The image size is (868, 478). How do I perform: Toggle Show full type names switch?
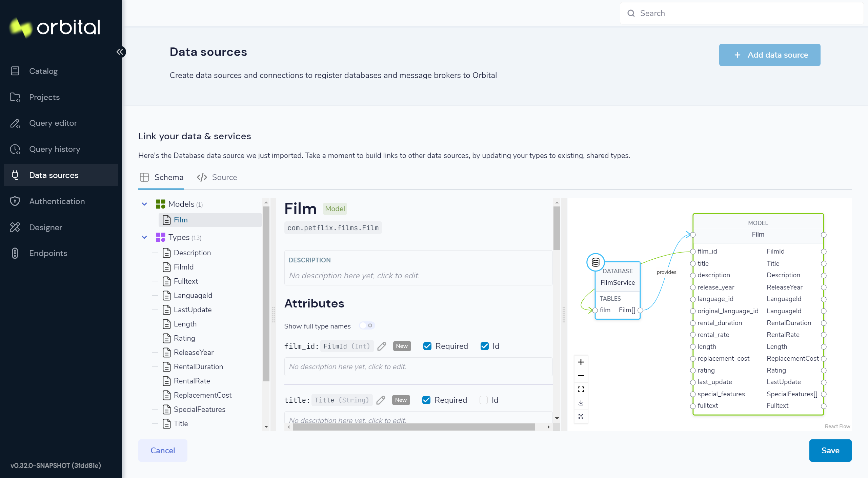click(x=367, y=325)
